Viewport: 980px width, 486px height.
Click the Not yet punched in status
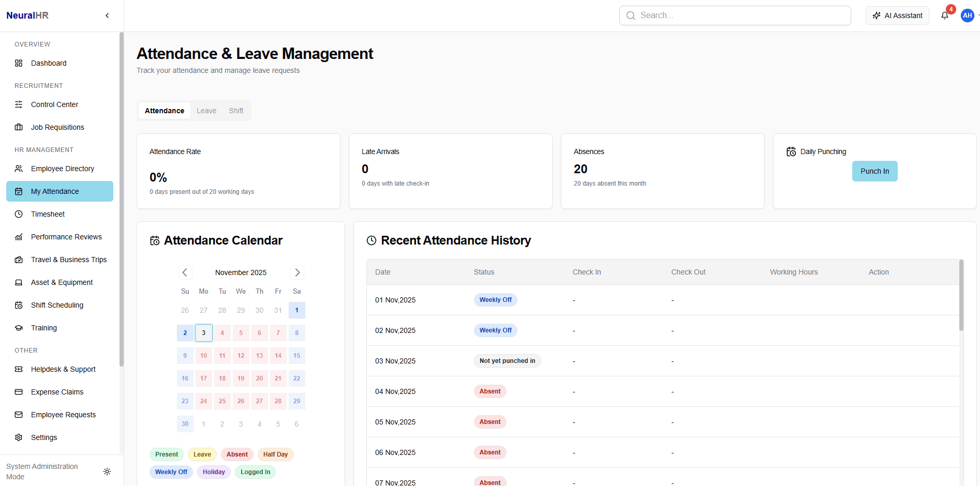click(507, 361)
